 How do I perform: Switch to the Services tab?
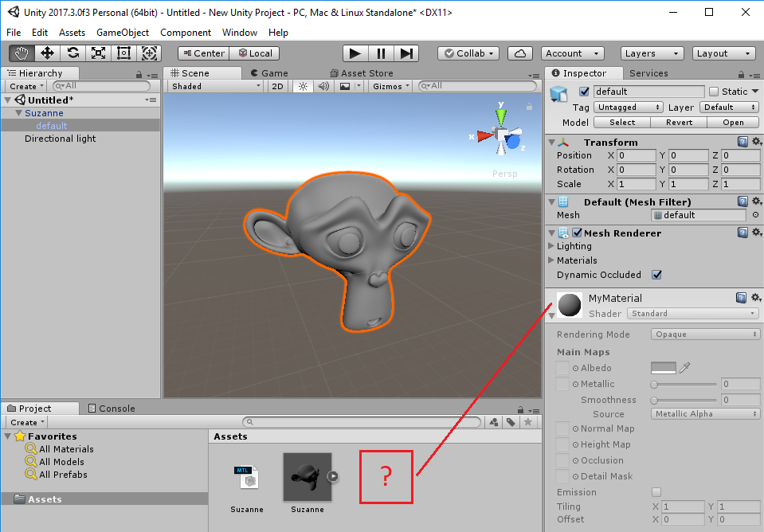pyautogui.click(x=648, y=73)
